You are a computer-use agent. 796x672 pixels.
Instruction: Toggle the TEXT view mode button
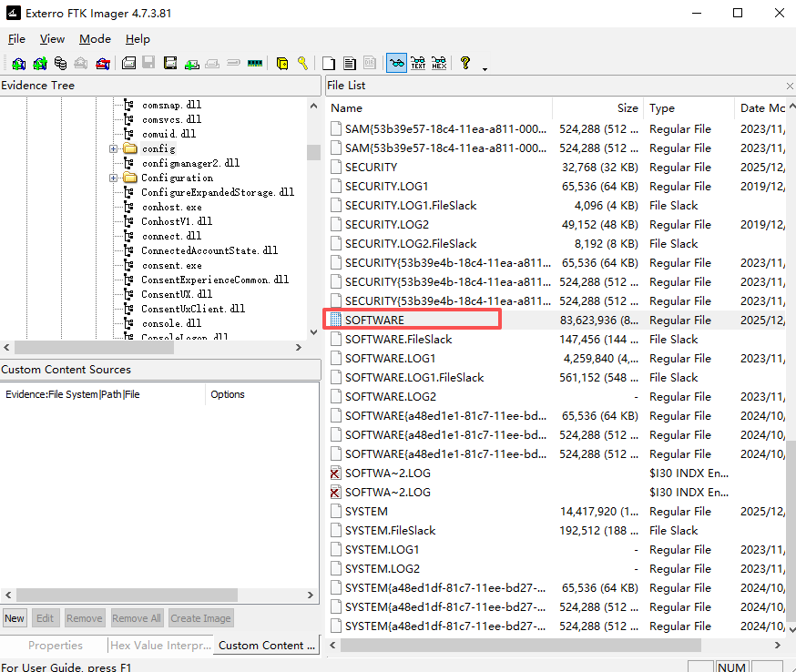coord(418,64)
